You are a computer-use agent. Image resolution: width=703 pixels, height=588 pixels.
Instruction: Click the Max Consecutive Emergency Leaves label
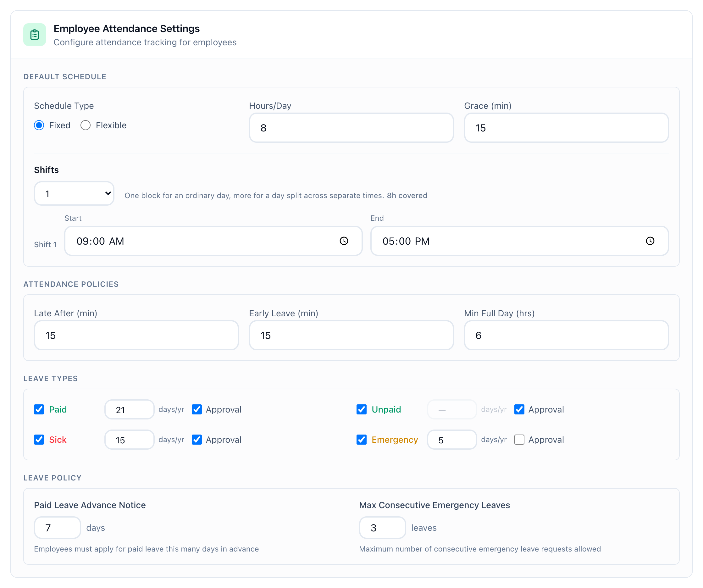435,505
